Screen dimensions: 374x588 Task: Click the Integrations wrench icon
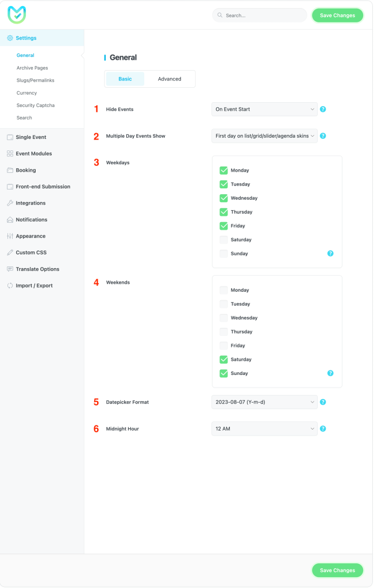tap(10, 203)
